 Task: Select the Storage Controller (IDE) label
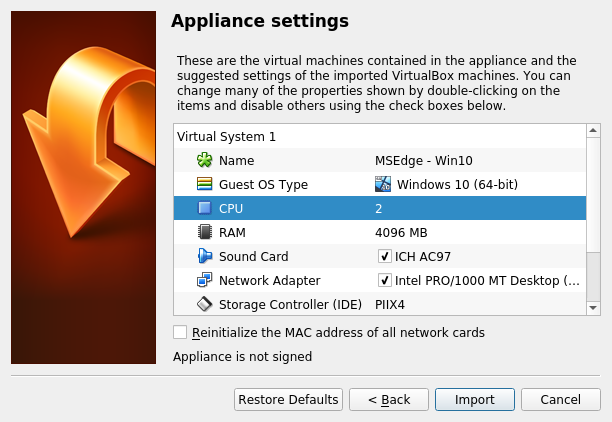coord(290,304)
